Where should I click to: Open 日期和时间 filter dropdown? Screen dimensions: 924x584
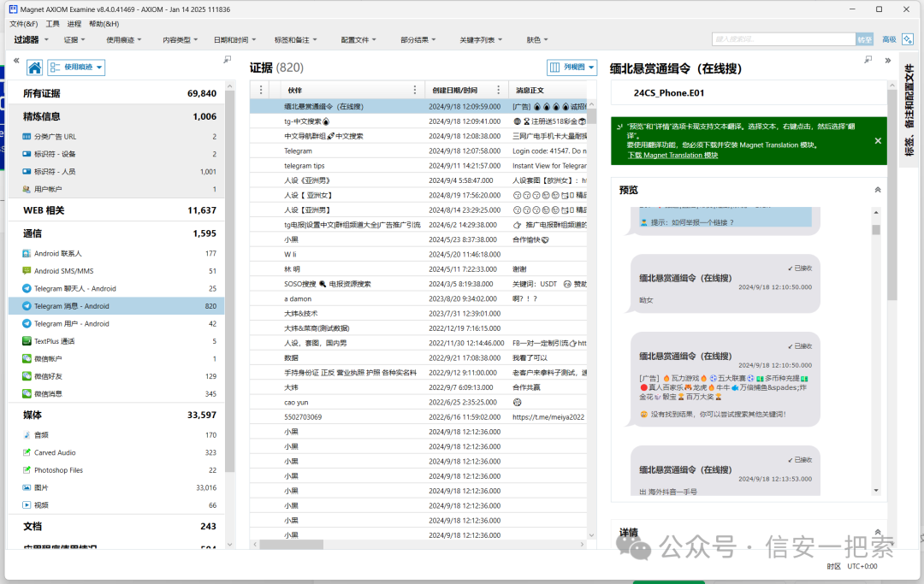(x=234, y=40)
